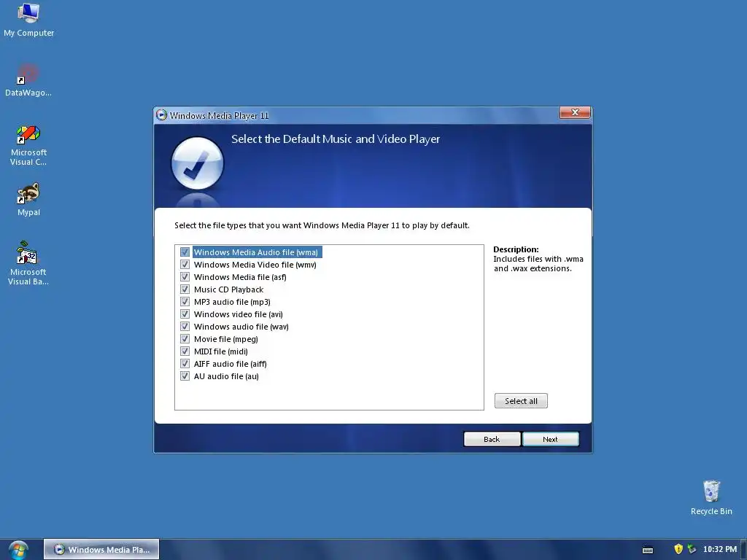Uncheck Windows Media file (asf)
This screenshot has height=560, width=747.
pyautogui.click(x=185, y=276)
